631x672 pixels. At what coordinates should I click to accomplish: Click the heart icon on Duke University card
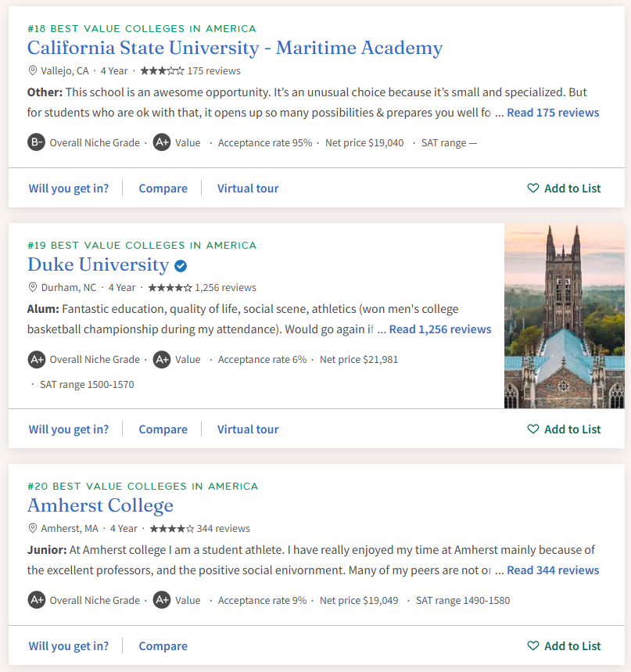click(533, 429)
